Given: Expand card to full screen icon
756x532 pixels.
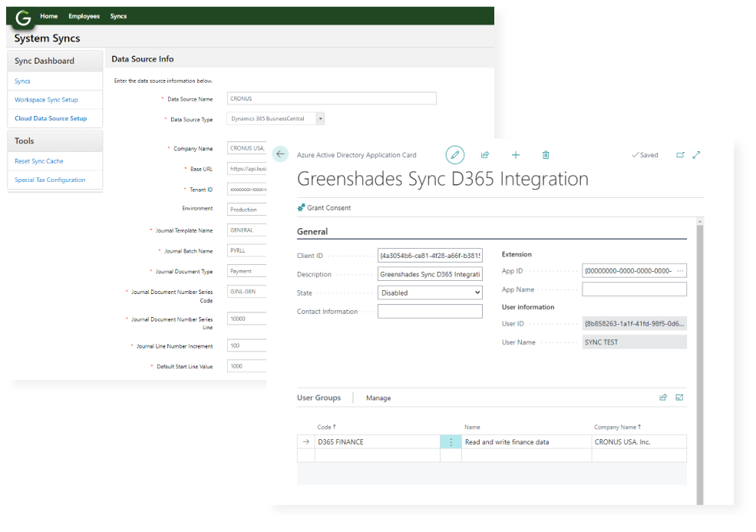Looking at the screenshot, I should click(696, 155).
